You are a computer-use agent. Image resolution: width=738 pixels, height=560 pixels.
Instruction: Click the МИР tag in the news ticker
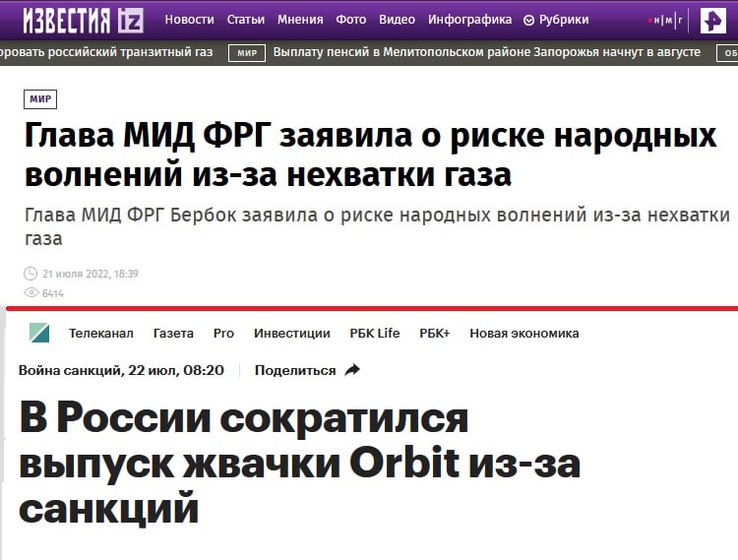point(247,53)
